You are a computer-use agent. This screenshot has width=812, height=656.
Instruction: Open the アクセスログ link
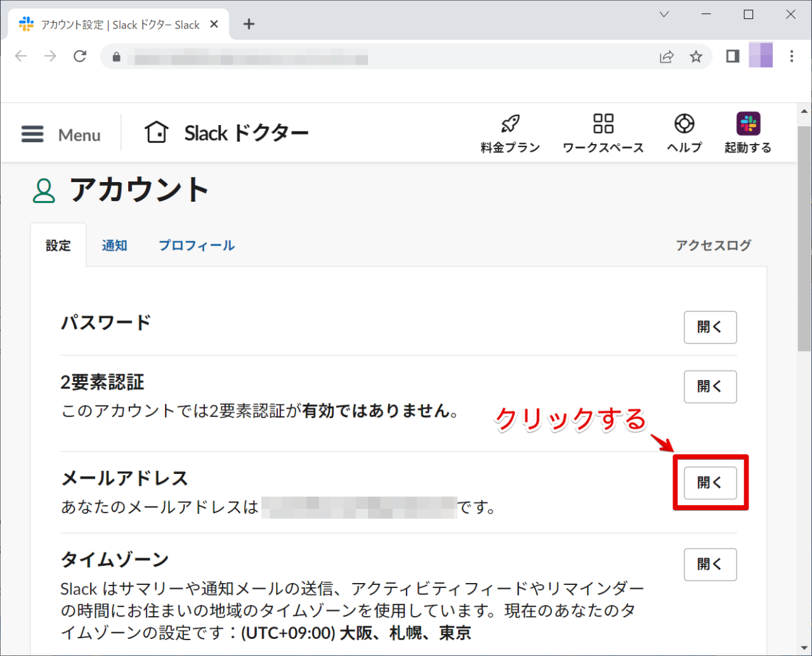tap(714, 246)
